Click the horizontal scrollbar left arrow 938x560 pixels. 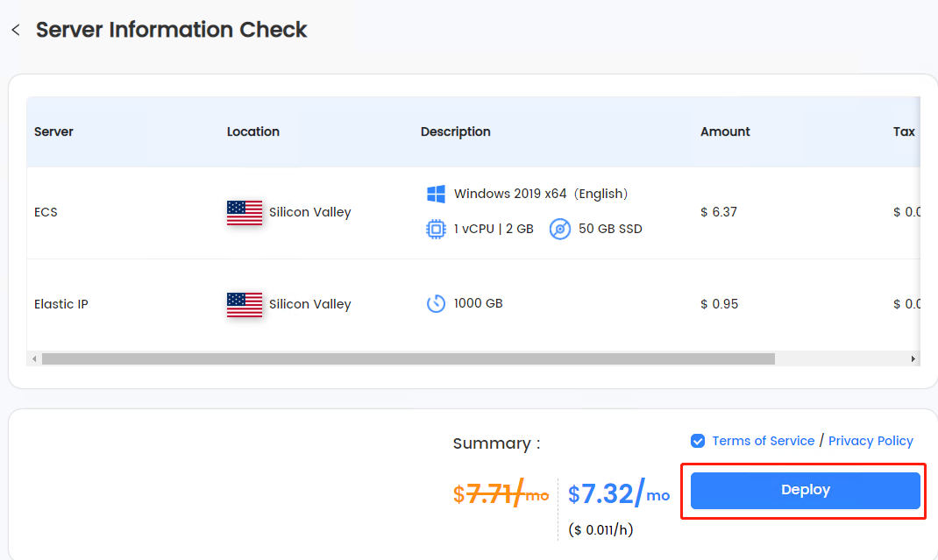click(35, 359)
